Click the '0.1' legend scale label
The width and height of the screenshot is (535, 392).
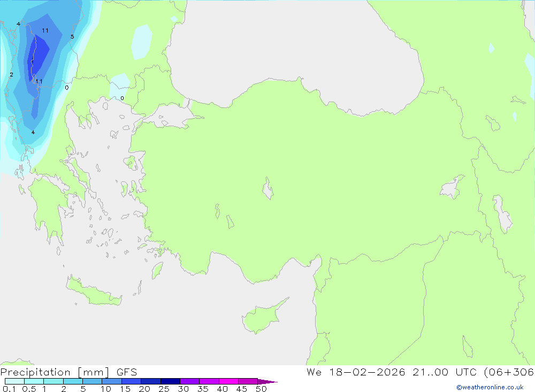pyautogui.click(x=9, y=389)
